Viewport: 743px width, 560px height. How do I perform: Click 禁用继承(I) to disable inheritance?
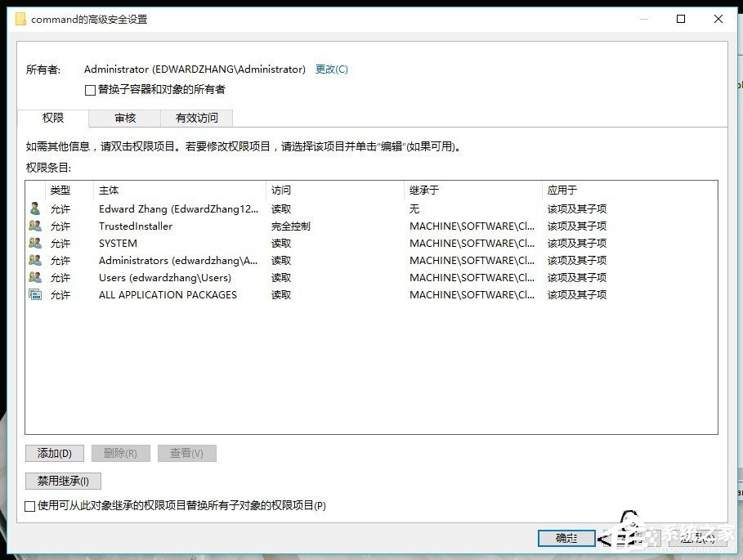pos(63,481)
